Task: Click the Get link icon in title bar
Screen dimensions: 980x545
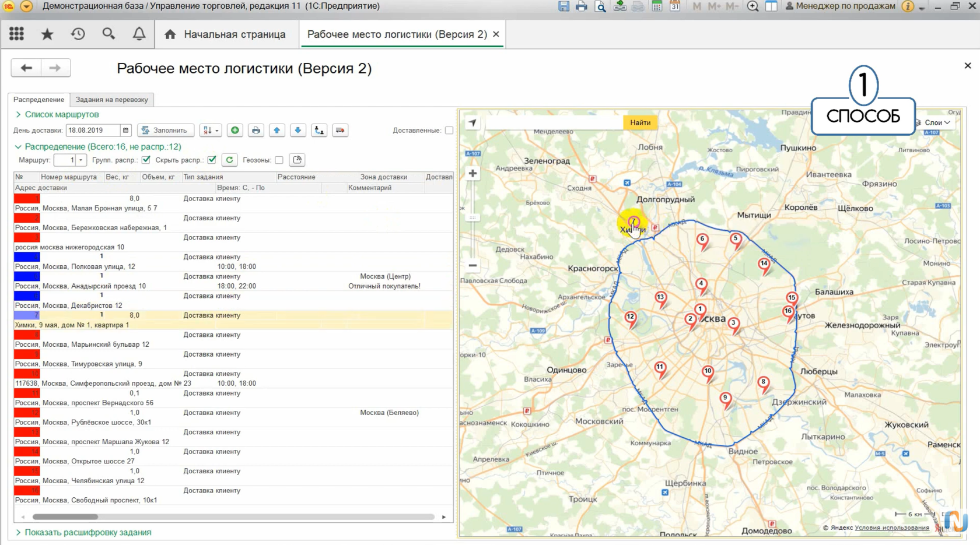Action: click(619, 6)
